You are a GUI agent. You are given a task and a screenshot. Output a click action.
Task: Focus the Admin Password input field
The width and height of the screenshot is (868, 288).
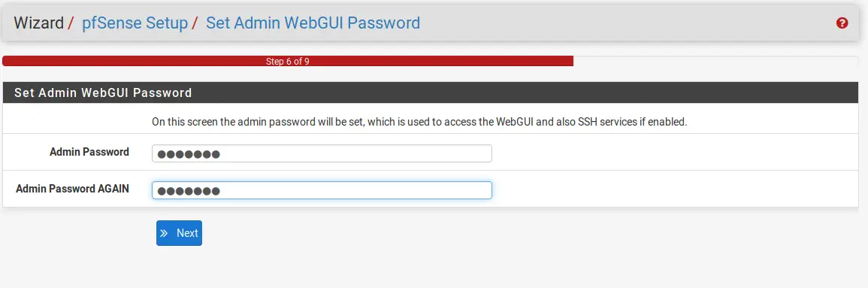click(322, 153)
